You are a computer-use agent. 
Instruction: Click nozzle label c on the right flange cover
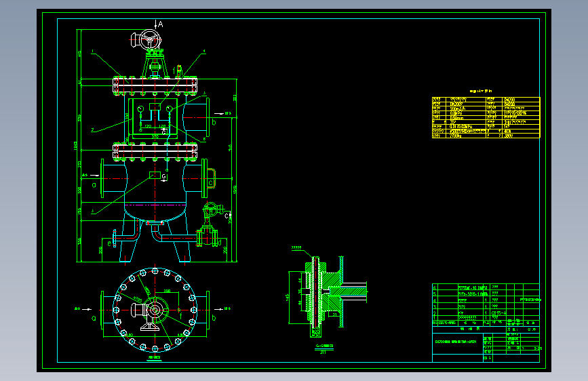click(x=211, y=183)
